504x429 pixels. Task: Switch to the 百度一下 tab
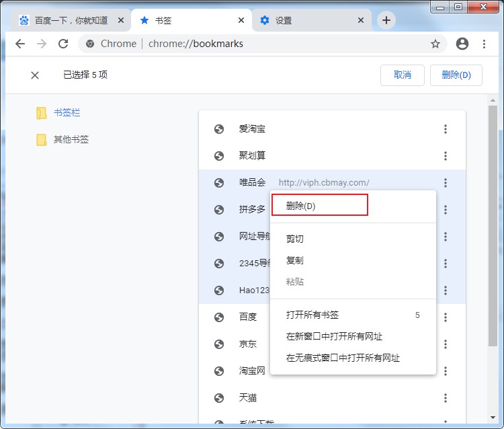[x=71, y=21]
